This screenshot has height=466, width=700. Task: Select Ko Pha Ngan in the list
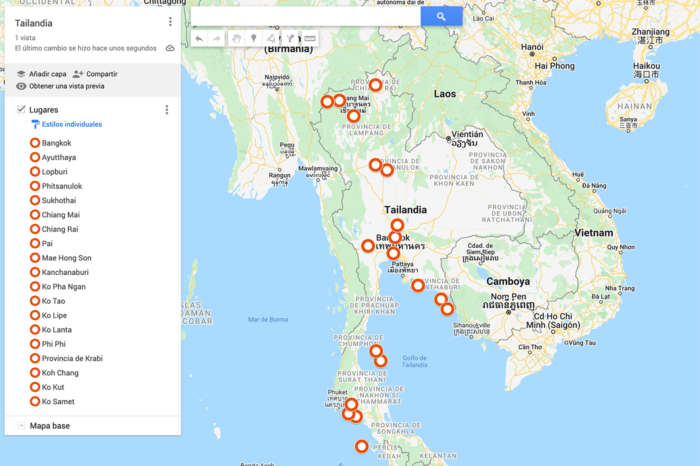click(64, 287)
